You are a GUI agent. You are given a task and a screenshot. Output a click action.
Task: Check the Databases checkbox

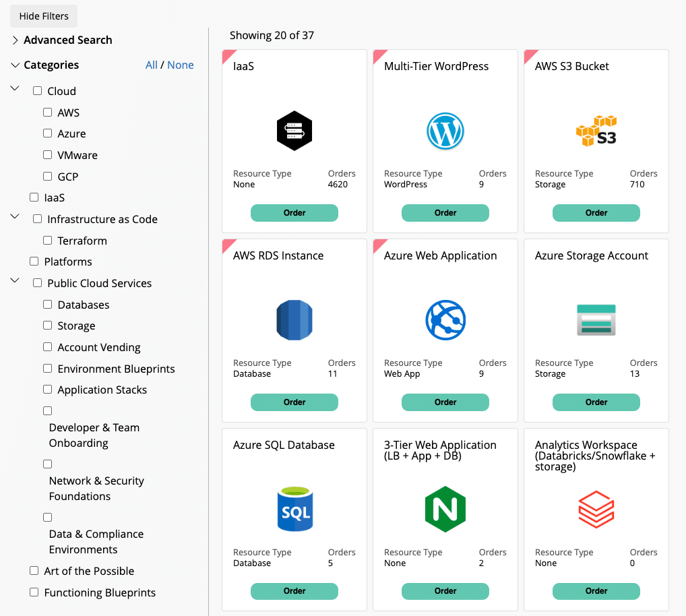click(47, 304)
